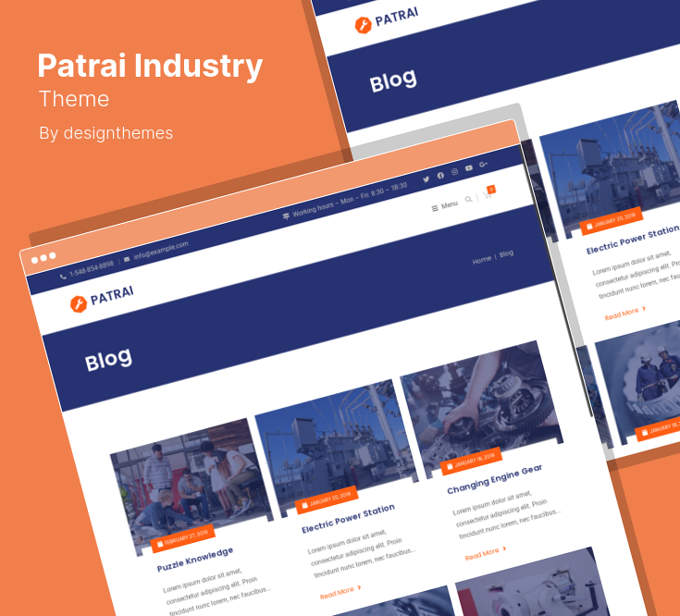Click the info@example.com email link
This screenshot has height=616, width=680.
click(x=161, y=250)
